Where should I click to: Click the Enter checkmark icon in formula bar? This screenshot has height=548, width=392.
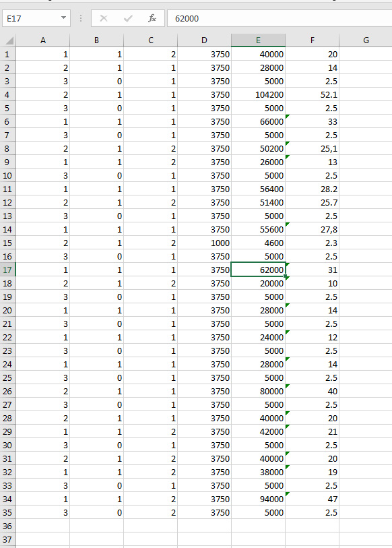(x=128, y=18)
